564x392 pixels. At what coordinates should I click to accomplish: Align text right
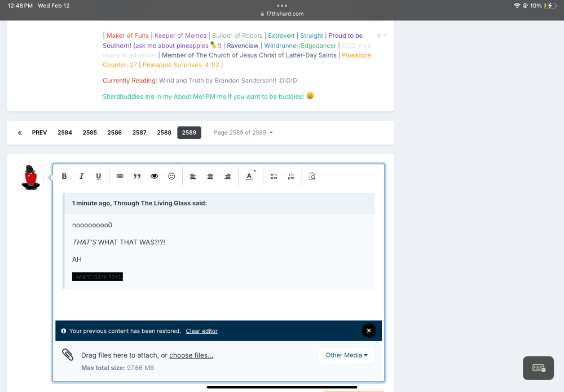[227, 176]
